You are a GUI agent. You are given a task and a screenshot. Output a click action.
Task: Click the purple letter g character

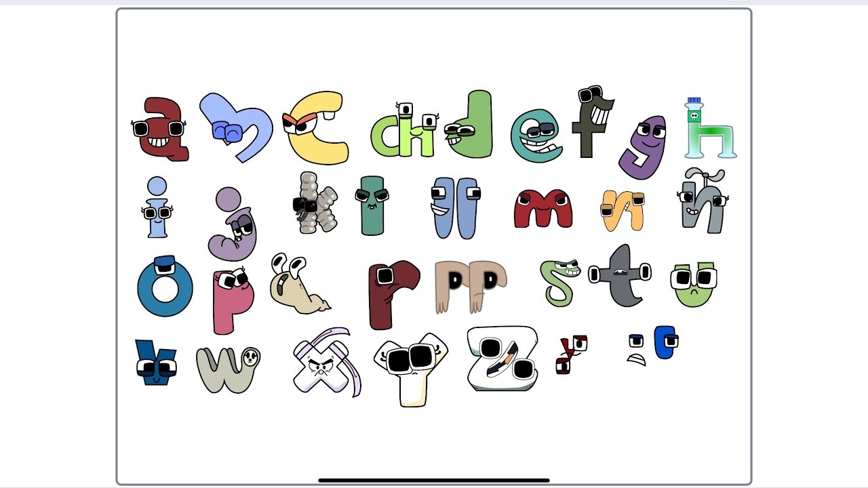click(x=643, y=147)
